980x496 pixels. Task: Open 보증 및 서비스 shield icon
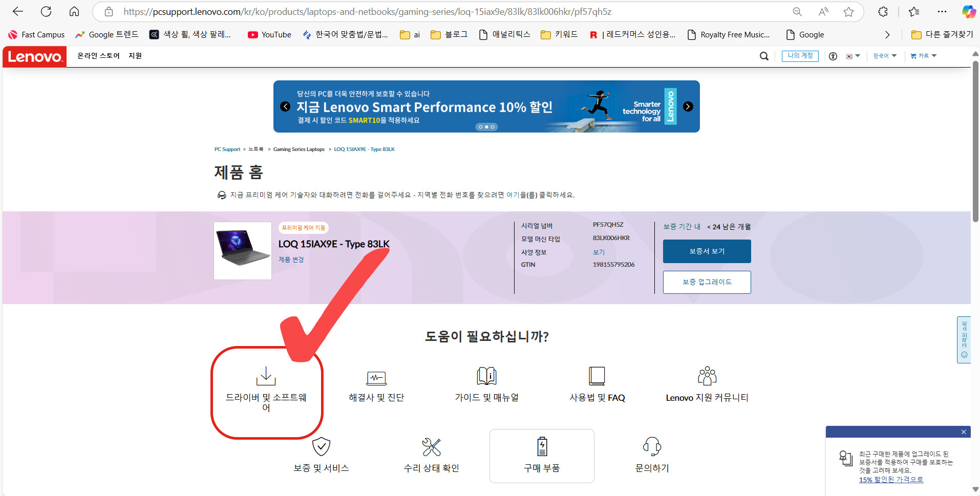[321, 446]
